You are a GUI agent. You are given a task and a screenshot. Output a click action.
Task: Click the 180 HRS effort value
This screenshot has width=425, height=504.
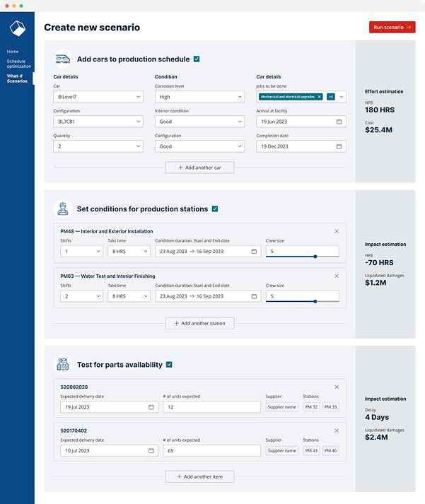(x=380, y=110)
